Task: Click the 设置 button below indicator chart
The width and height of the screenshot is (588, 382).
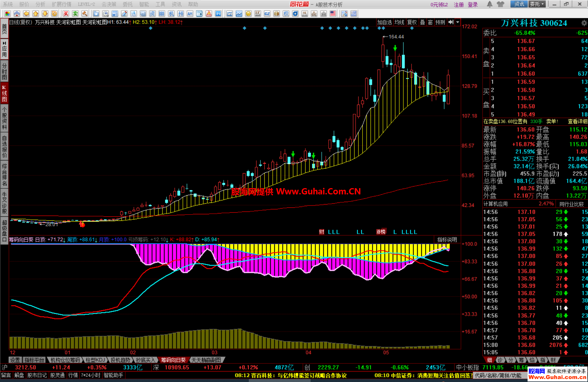Action: pyautogui.click(x=15, y=360)
